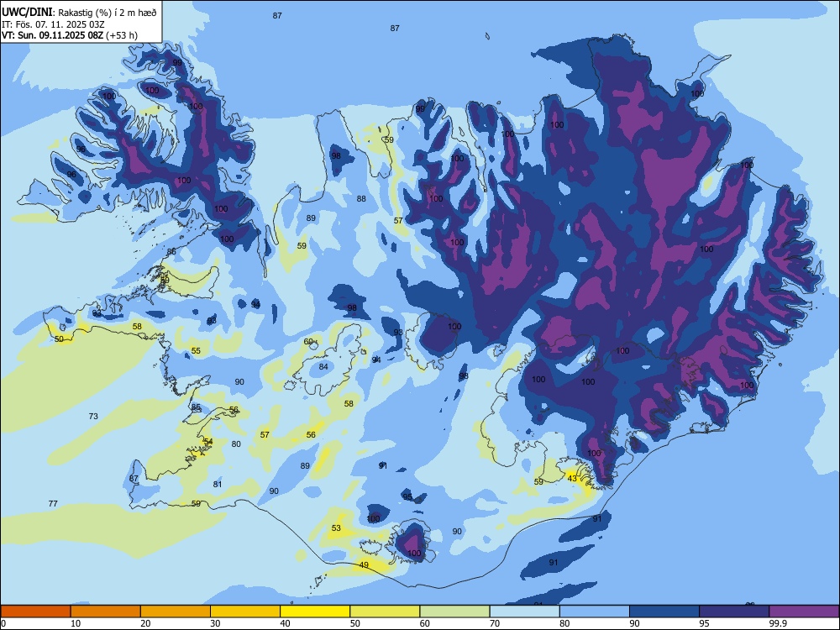This screenshot has height=630, width=840.
Task: Click the 'Rakastig (%) í 2 m hæð' label
Action: 108,13
